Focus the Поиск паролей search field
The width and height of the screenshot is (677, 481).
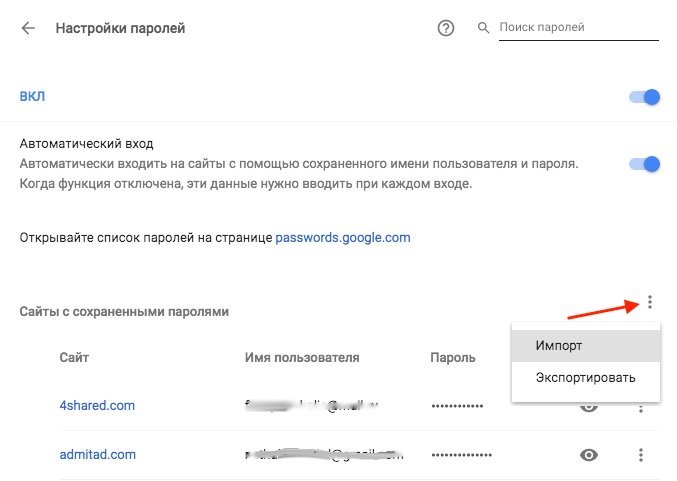(579, 28)
